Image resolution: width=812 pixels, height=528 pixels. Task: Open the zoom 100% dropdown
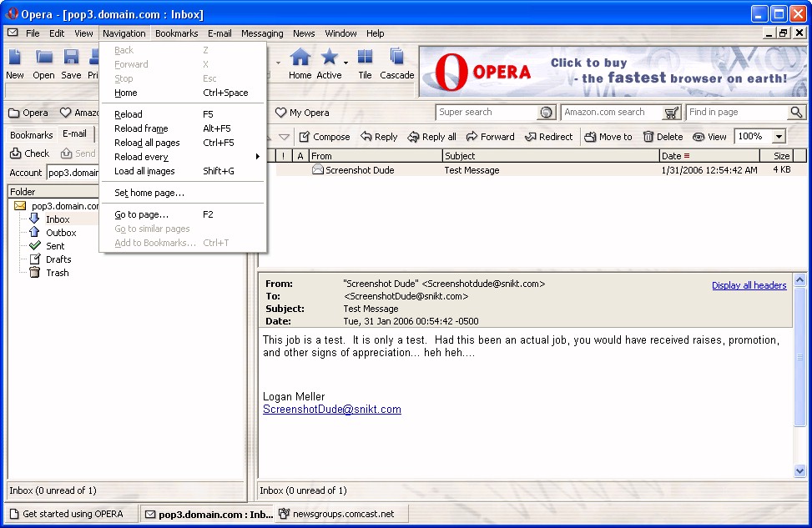coord(779,137)
